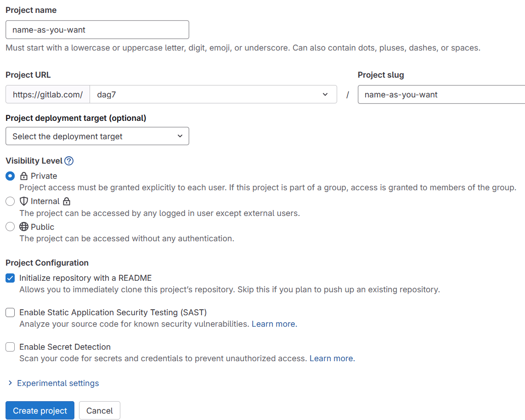Open the dag7 namespace dropdown
Viewport: 525px width, 420px height.
[213, 95]
